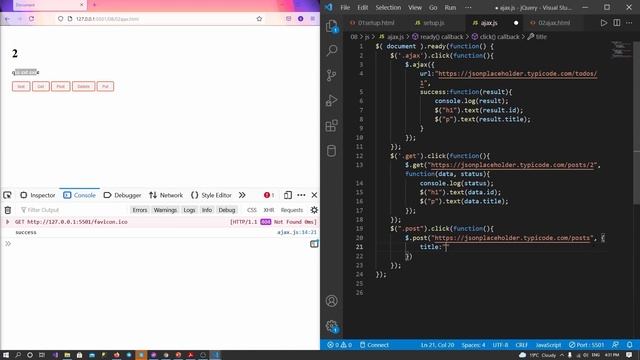640x360 pixels.
Task: Click errors and warnings count in status bar
Action: tap(339, 345)
